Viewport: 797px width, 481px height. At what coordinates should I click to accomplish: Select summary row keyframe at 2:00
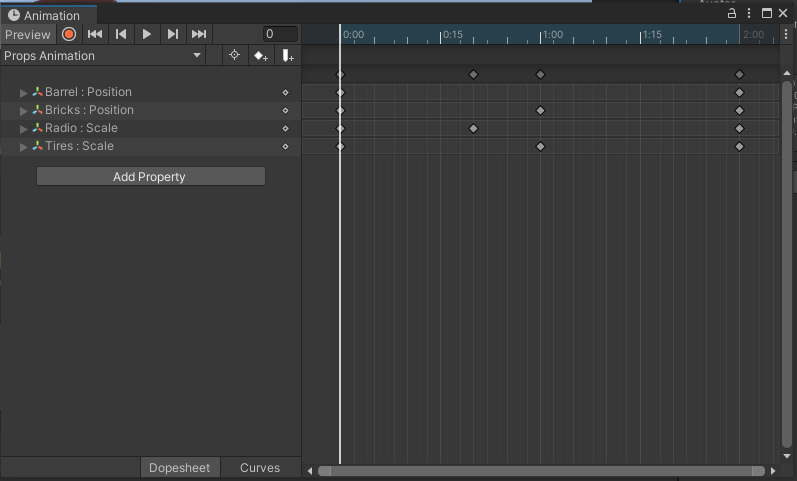[x=740, y=75]
